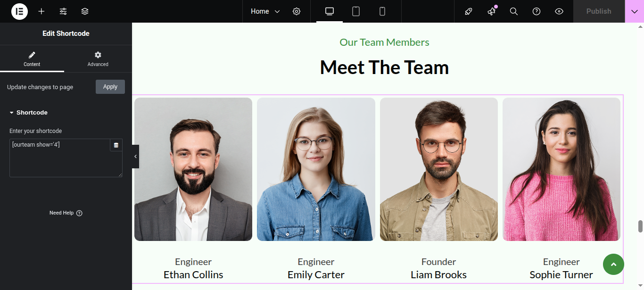
Task: Open Add Element plus icon
Action: point(41,11)
